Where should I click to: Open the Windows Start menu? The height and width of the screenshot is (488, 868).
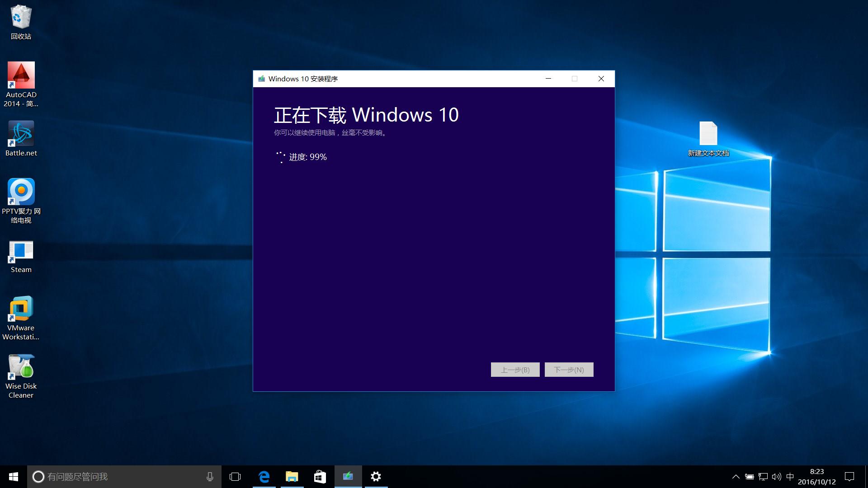pos(13,476)
